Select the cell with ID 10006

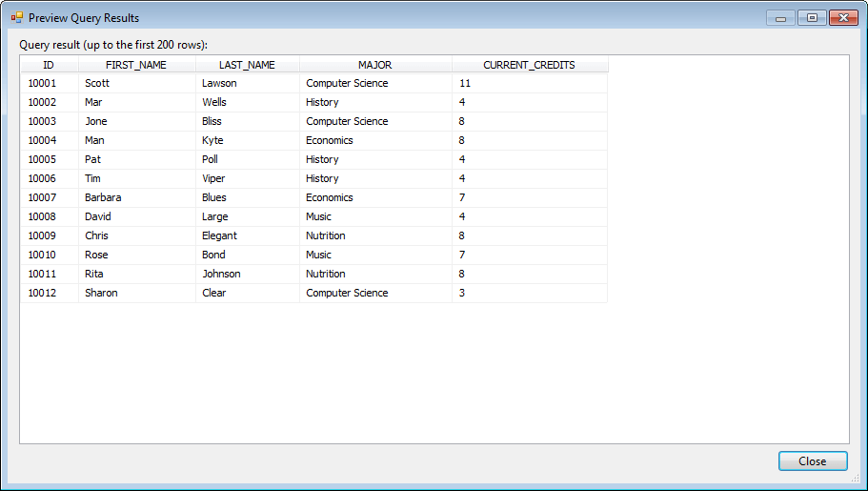(x=50, y=178)
